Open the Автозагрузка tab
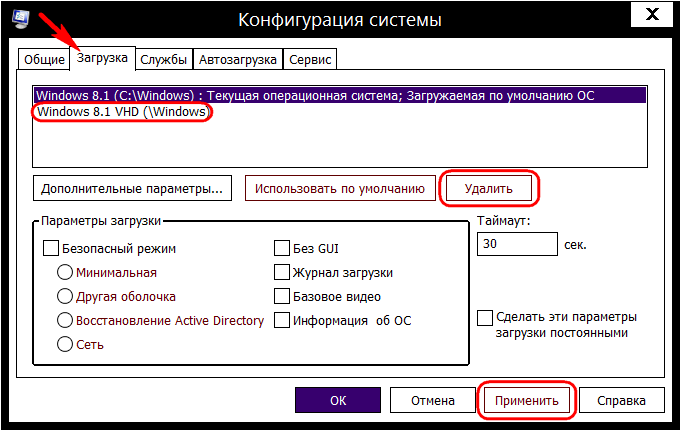 [x=238, y=59]
